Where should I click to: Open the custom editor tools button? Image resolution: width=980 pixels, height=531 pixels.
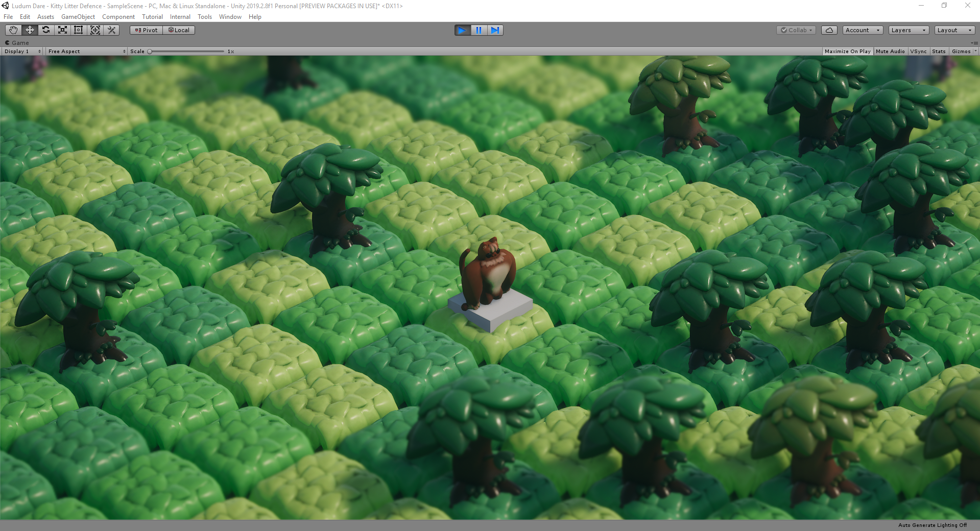[x=112, y=30]
